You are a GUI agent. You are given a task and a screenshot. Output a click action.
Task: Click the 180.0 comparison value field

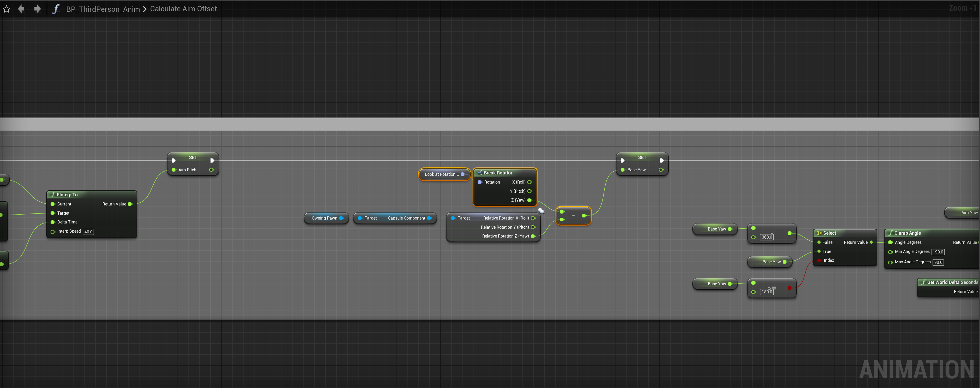(x=766, y=292)
